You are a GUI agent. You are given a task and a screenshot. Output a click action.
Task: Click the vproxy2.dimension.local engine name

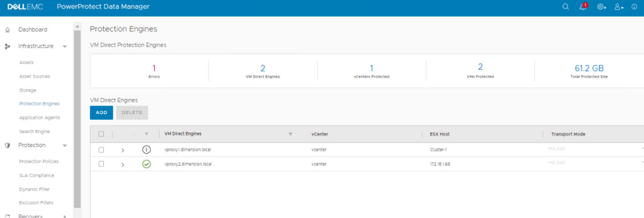188,164
